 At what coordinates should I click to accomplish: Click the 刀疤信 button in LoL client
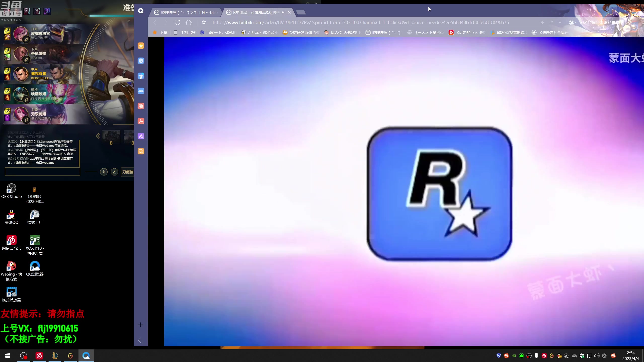[x=128, y=172]
